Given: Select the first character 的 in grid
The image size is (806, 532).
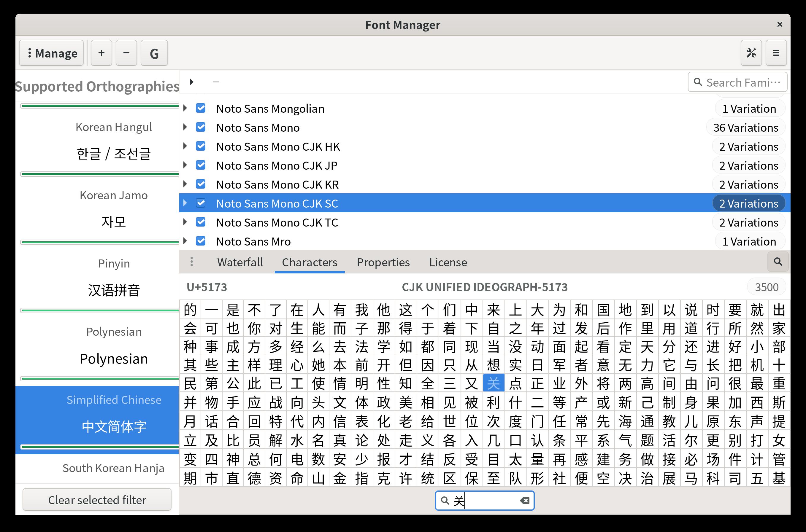Looking at the screenshot, I should pos(190,309).
